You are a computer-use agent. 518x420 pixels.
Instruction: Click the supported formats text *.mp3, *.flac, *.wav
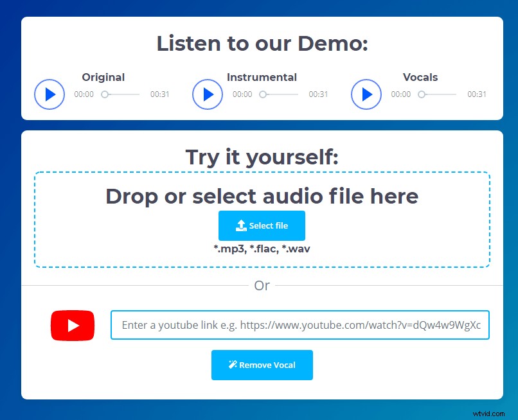262,249
